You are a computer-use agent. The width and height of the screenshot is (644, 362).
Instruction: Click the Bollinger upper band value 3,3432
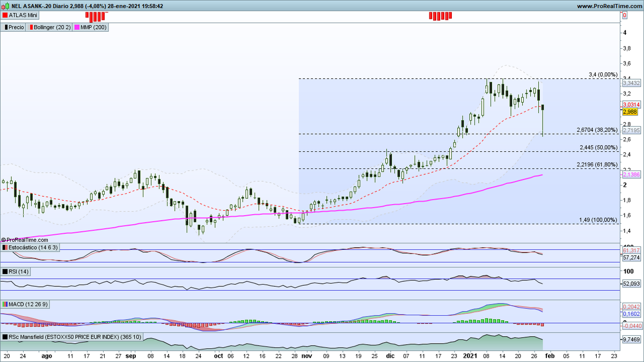click(x=632, y=83)
